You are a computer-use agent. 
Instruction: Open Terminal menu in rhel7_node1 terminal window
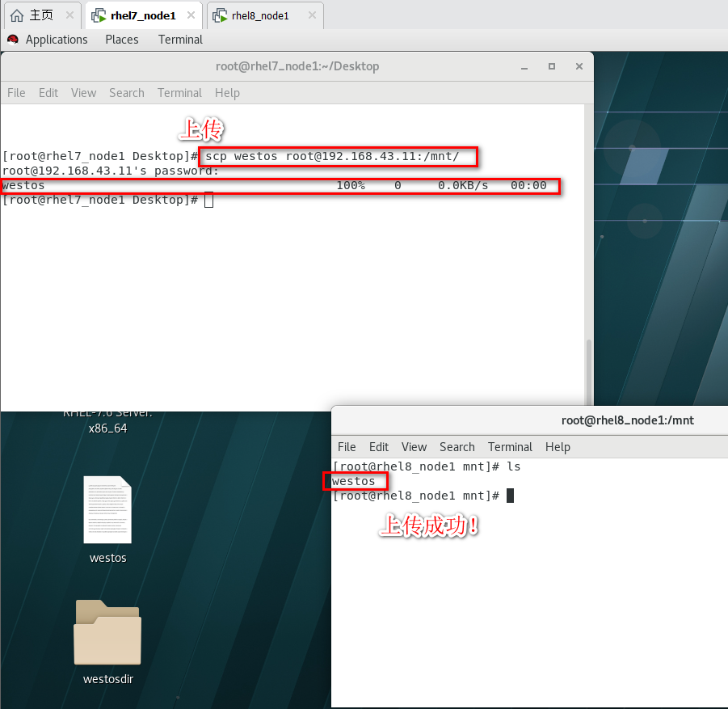tap(179, 93)
